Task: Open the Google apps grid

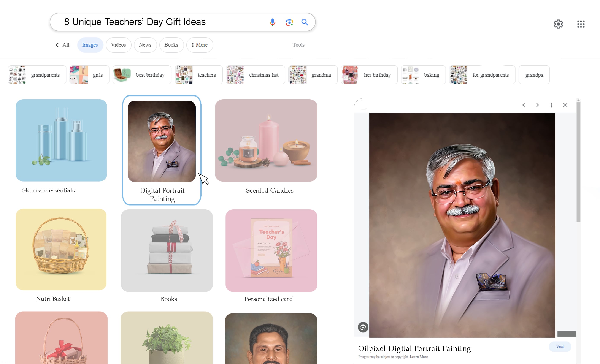Action: (x=581, y=24)
